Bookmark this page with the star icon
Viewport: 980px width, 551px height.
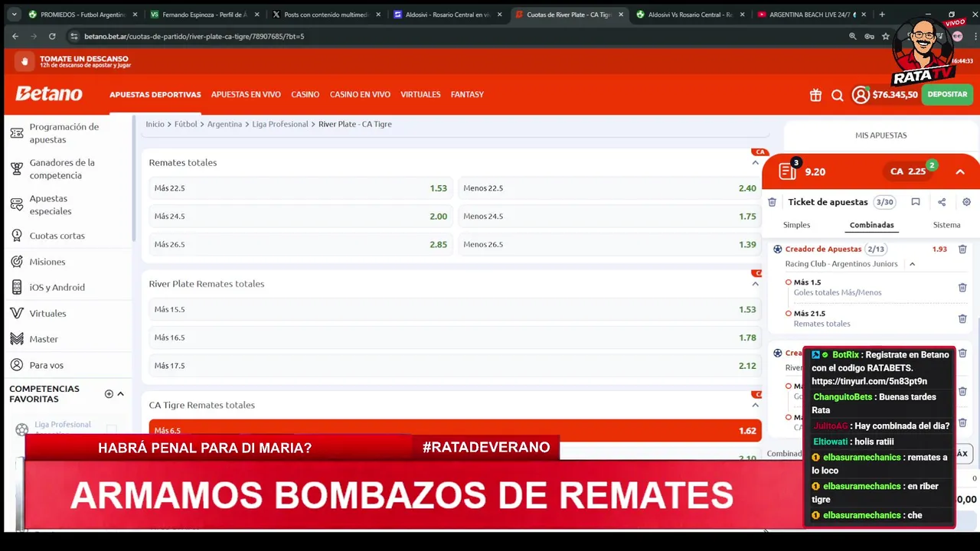point(886,36)
